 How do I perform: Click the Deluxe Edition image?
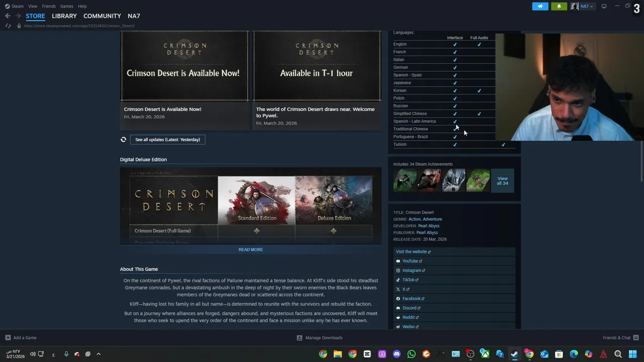(334, 200)
